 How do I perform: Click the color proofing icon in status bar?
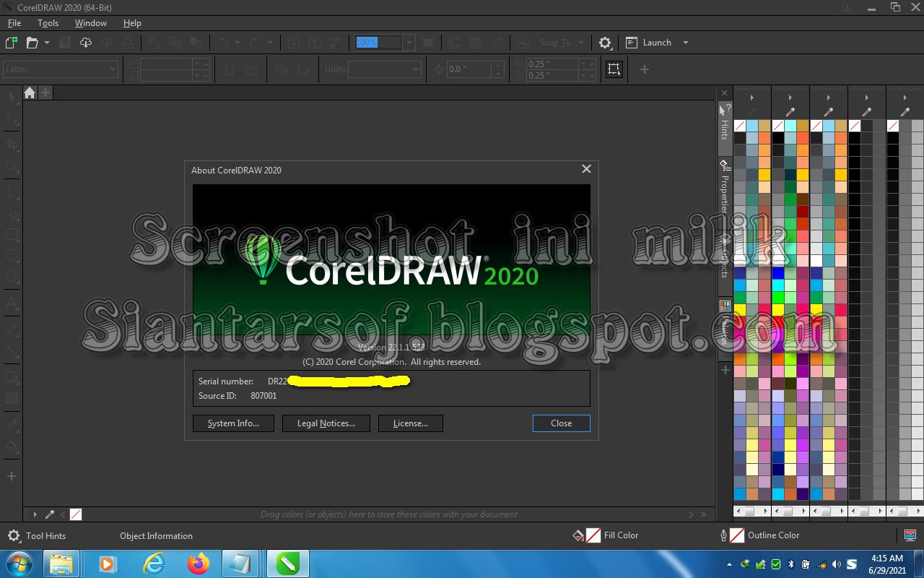910,535
